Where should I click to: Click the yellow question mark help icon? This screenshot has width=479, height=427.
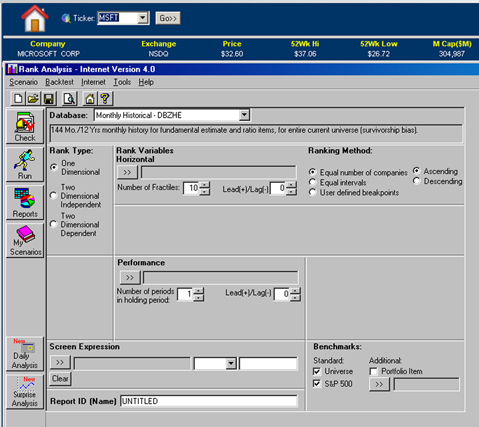[105, 99]
